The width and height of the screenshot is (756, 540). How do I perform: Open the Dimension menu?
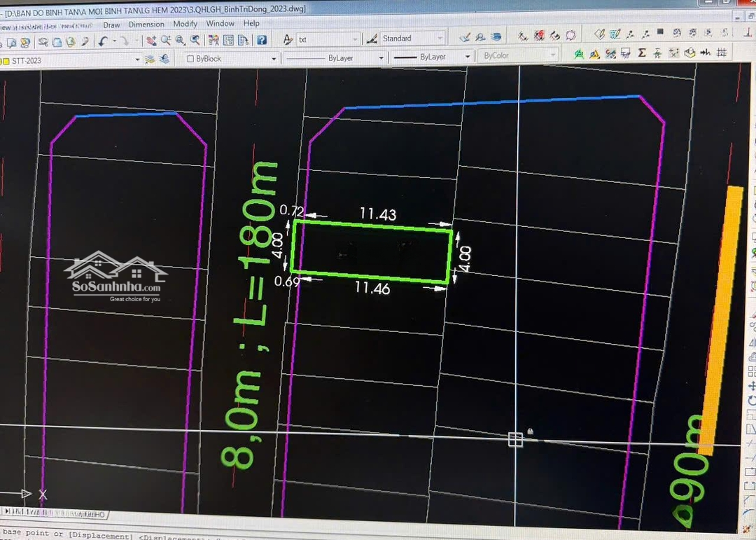pos(146,24)
